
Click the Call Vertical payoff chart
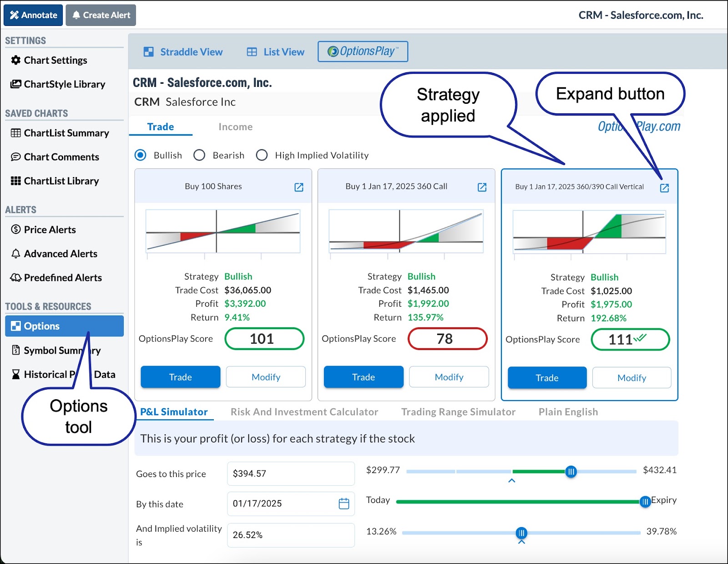tap(589, 232)
